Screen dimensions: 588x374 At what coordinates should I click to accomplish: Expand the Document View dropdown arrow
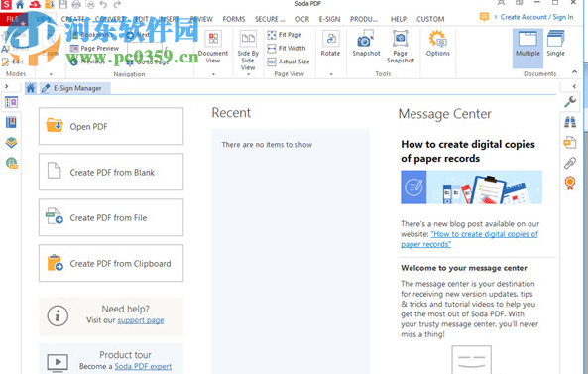[213, 74]
